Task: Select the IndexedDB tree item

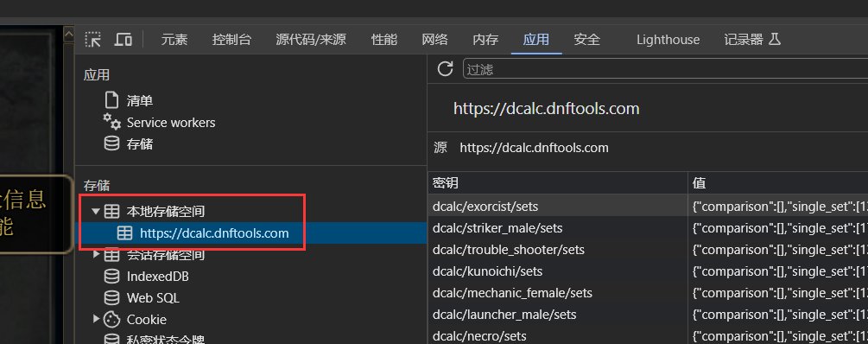Action: tap(158, 277)
